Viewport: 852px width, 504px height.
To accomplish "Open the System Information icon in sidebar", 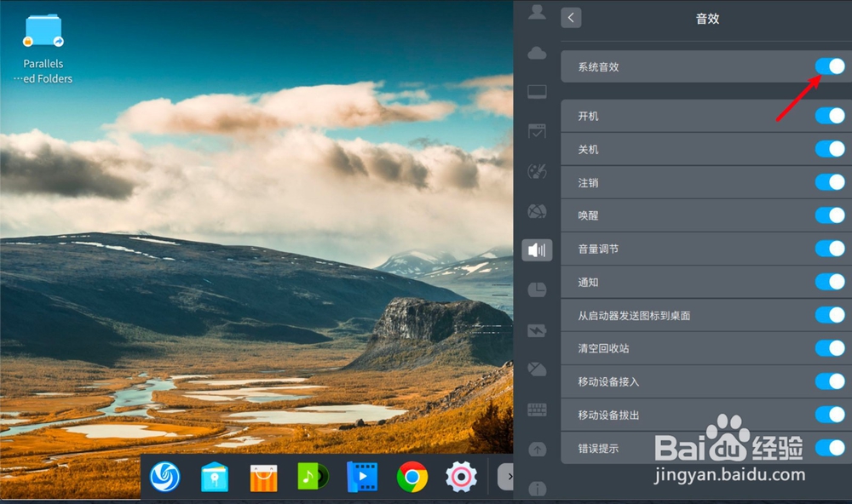I will pyautogui.click(x=537, y=489).
